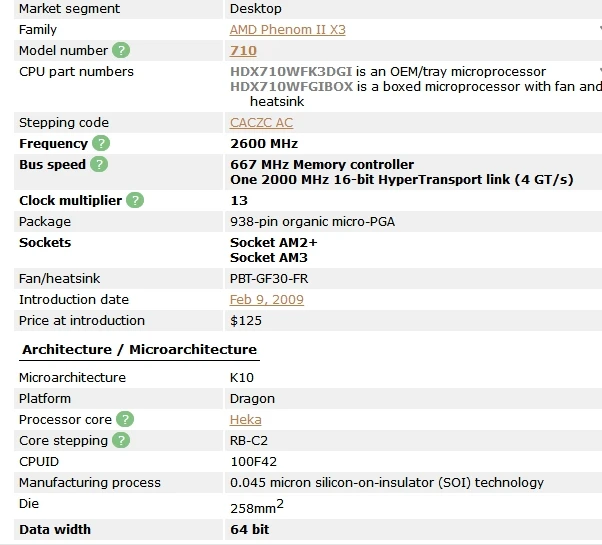The image size is (602, 545).
Task: Click the Sockets row label
Action: click(x=45, y=243)
